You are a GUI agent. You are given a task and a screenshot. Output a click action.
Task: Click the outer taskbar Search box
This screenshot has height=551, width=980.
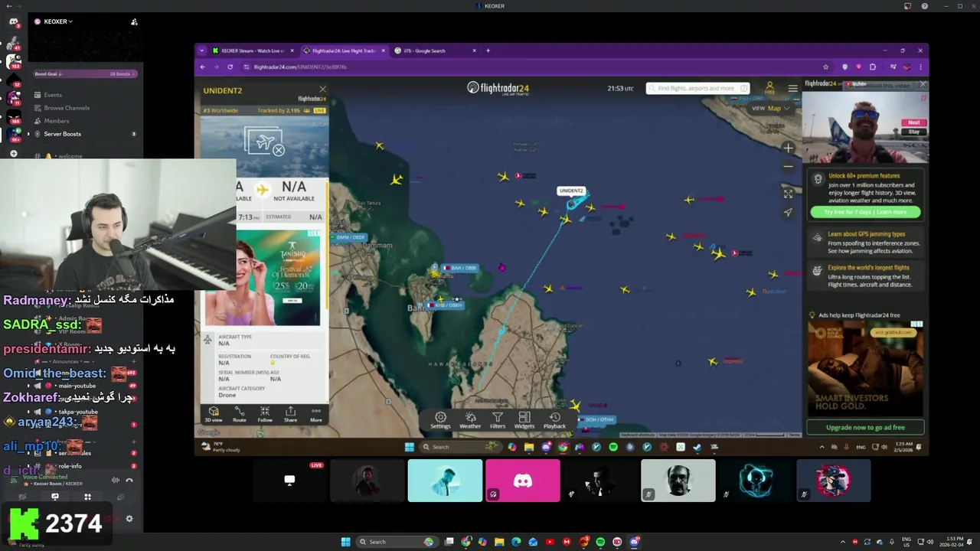point(396,542)
